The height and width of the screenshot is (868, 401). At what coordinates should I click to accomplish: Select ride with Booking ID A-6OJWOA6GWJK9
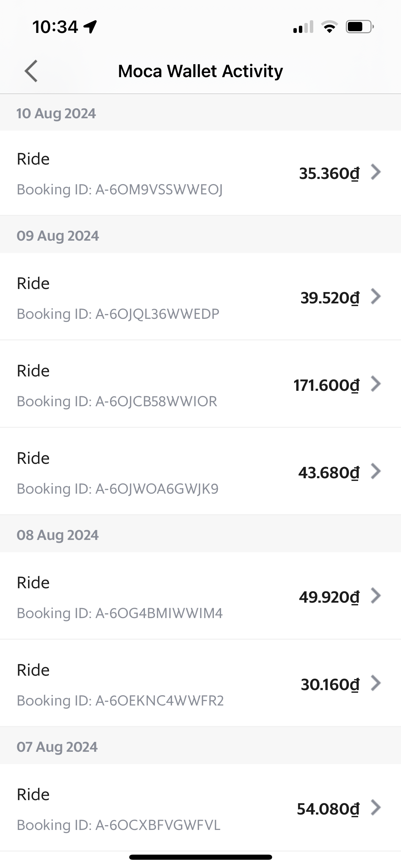[200, 471]
